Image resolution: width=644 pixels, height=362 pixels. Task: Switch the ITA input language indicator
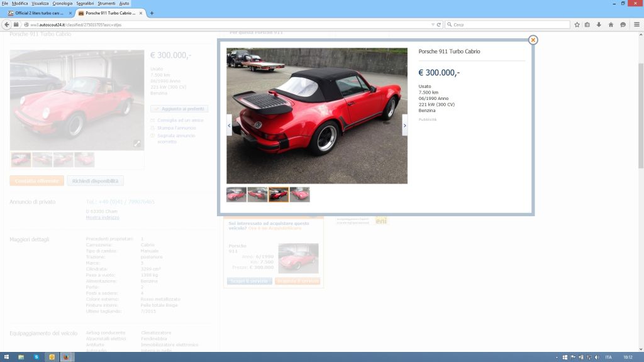[608, 358]
